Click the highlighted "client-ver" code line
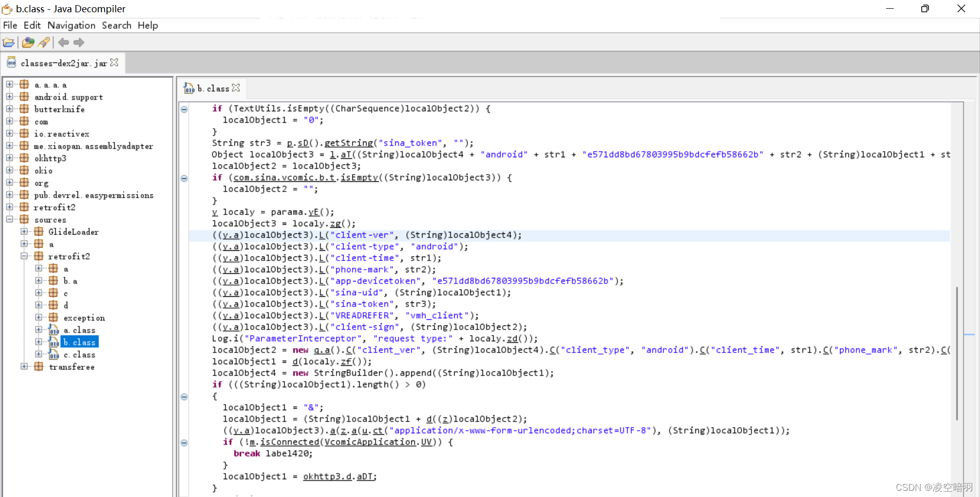The height and width of the screenshot is (497, 980). coord(569,235)
